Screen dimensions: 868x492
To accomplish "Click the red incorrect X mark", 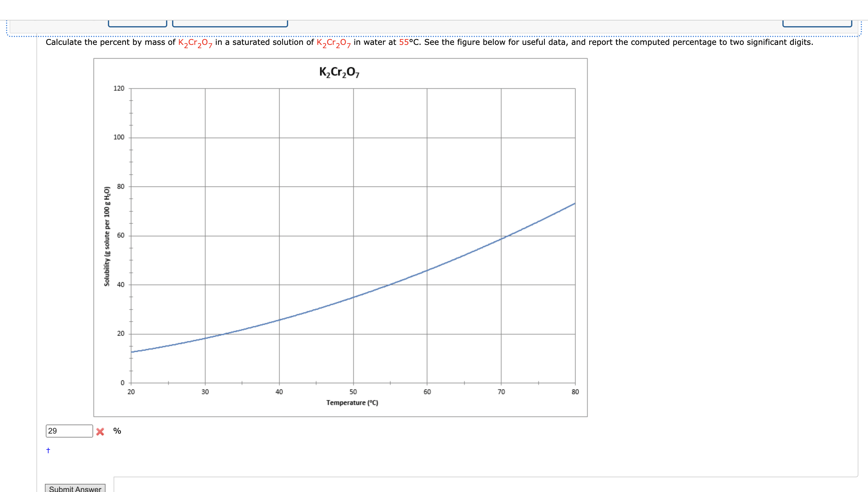I will tap(100, 431).
